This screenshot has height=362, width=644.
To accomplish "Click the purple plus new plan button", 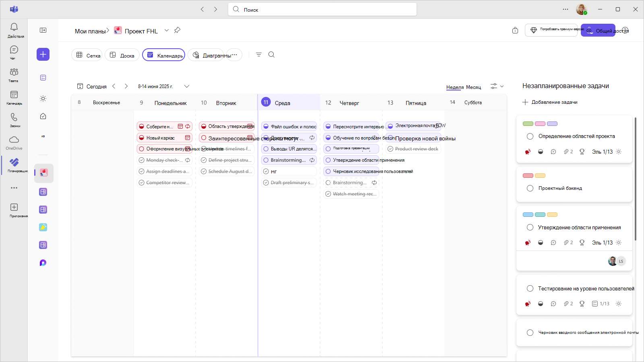I will click(43, 54).
